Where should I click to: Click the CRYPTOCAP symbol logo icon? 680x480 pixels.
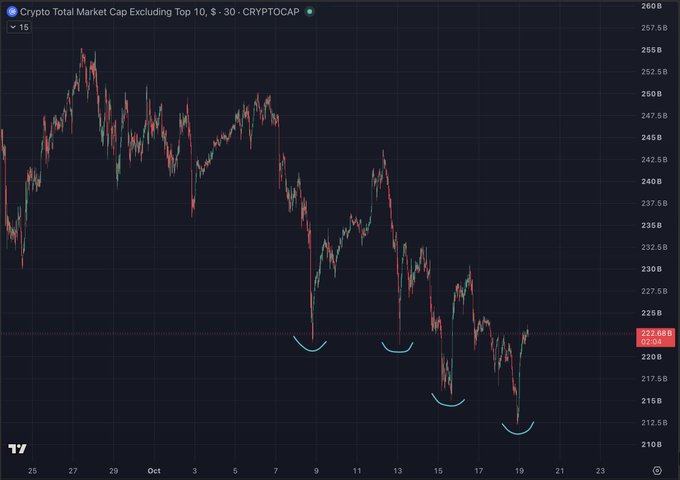[12, 12]
